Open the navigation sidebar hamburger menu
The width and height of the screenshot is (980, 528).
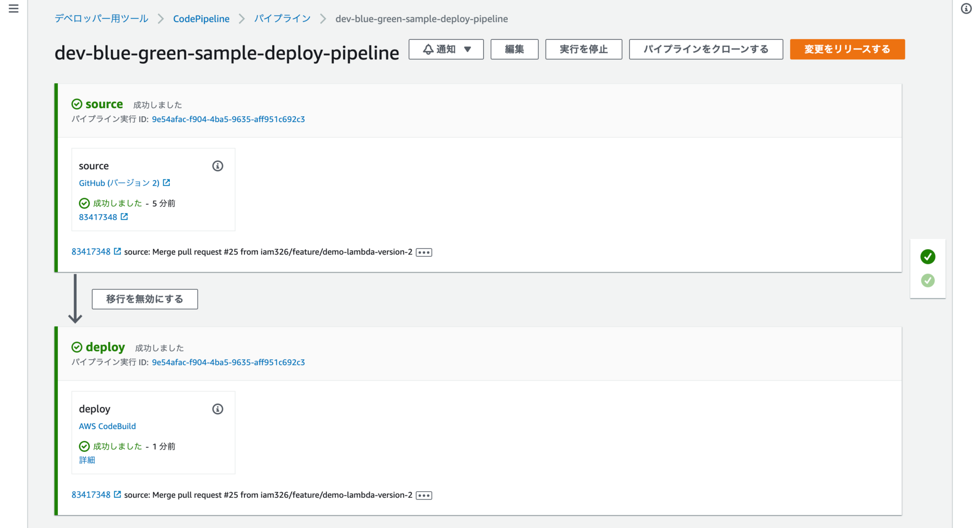point(13,8)
